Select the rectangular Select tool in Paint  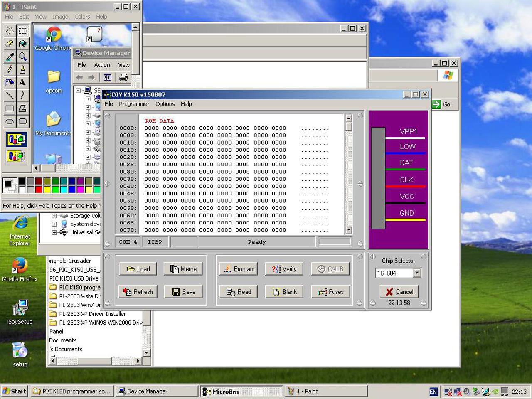pyautogui.click(x=23, y=30)
